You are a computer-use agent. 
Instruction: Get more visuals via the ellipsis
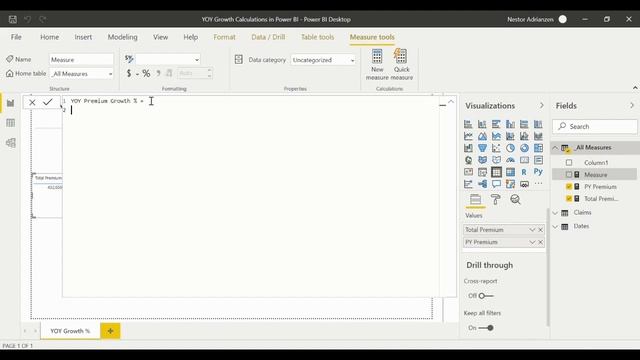click(538, 184)
